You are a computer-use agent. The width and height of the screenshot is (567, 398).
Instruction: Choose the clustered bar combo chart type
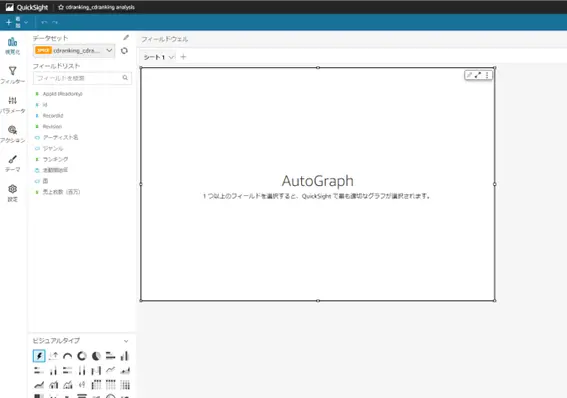point(54,385)
